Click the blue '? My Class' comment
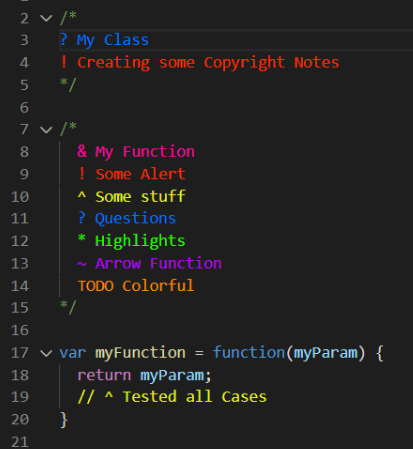 pyautogui.click(x=104, y=40)
